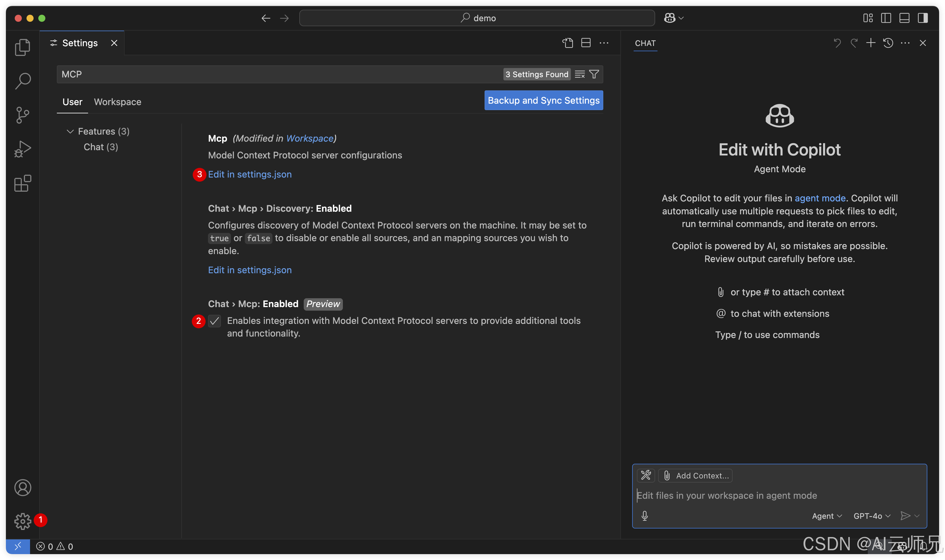This screenshot has width=945, height=560.
Task: Toggle the primary side bar layout icon
Action: pyautogui.click(x=886, y=18)
